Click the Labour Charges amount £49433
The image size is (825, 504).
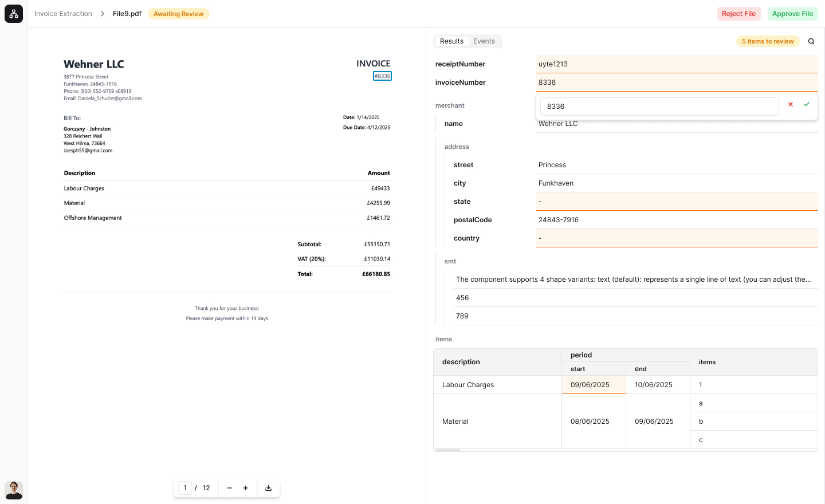pos(380,188)
